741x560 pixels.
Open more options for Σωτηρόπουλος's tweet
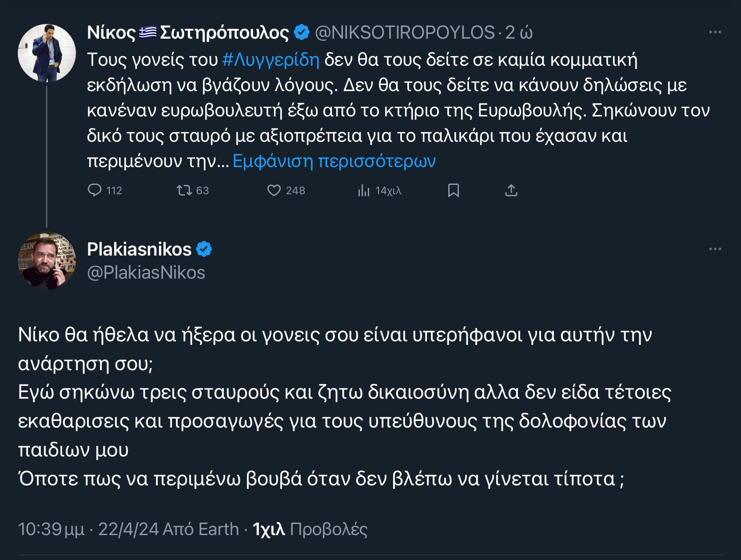(x=715, y=32)
